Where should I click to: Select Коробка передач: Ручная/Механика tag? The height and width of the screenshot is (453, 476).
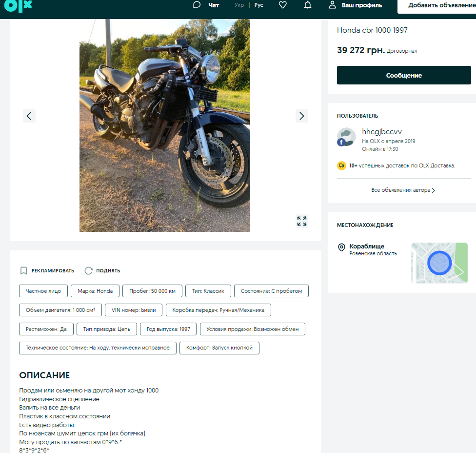218,310
